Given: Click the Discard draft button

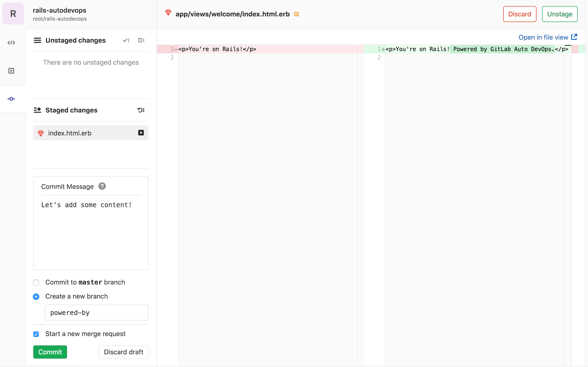Looking at the screenshot, I should [123, 352].
